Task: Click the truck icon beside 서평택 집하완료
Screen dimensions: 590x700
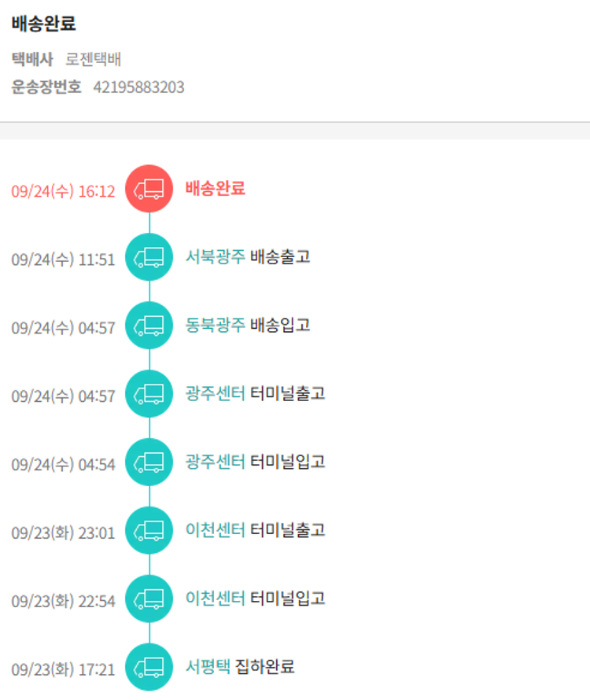Action: tap(149, 668)
